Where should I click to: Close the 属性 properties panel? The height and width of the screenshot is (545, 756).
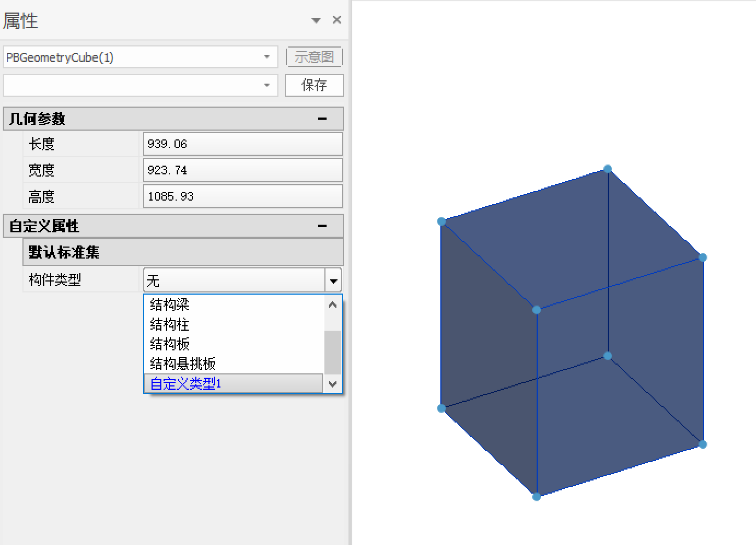click(337, 20)
